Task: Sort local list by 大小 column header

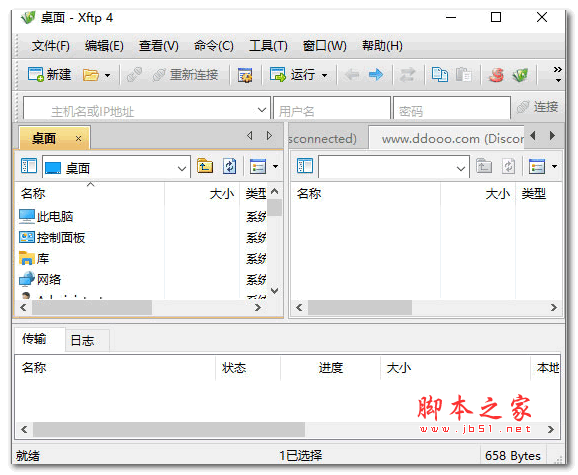Action: click(x=202, y=193)
